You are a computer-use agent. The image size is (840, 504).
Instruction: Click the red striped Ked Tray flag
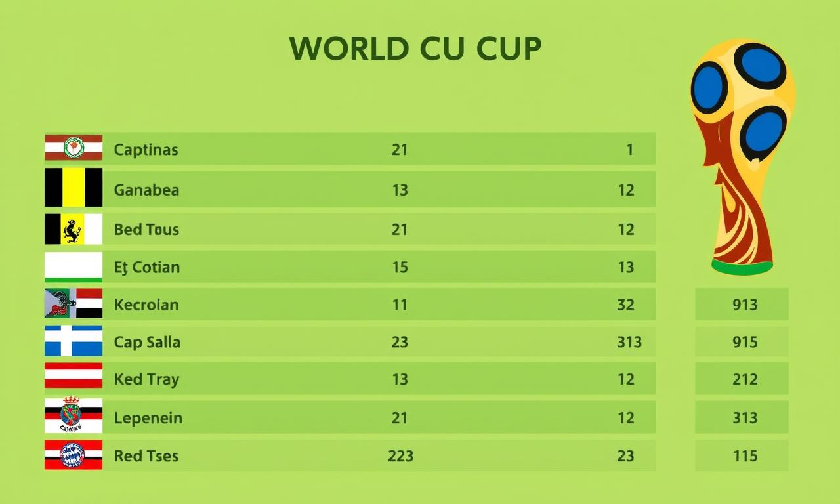pos(73,376)
